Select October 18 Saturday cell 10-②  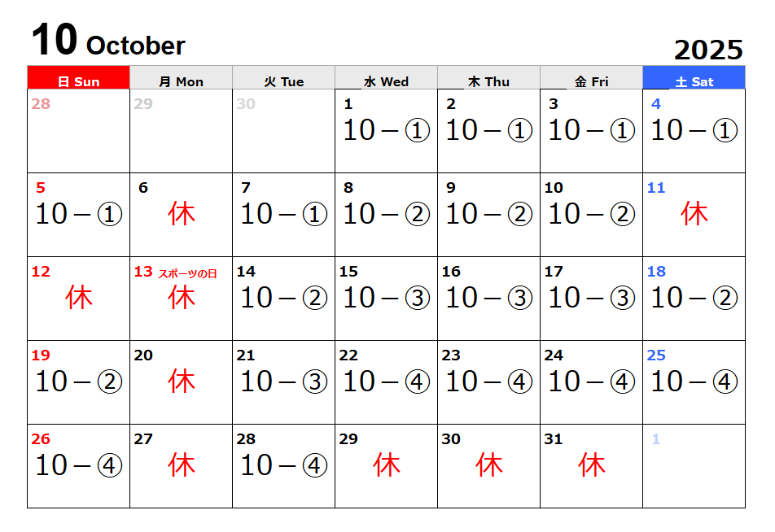(x=694, y=299)
